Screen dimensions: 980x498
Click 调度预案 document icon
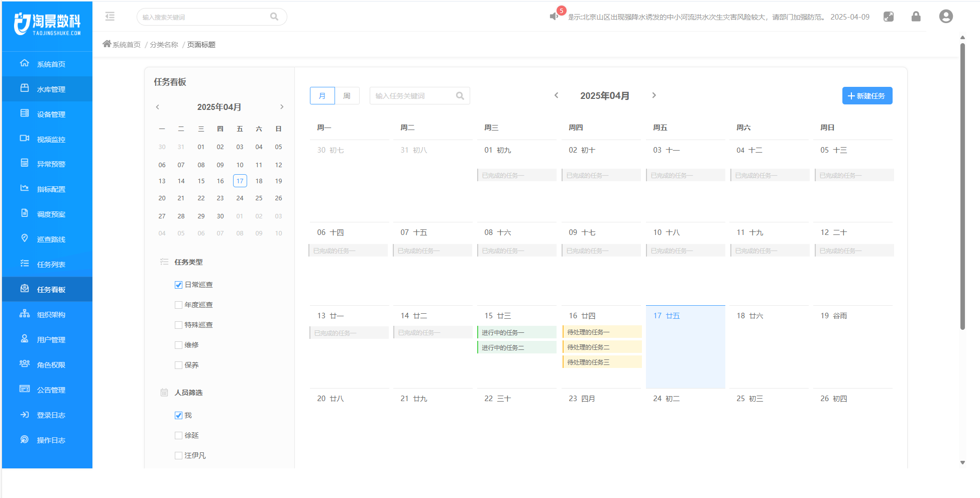tap(24, 213)
